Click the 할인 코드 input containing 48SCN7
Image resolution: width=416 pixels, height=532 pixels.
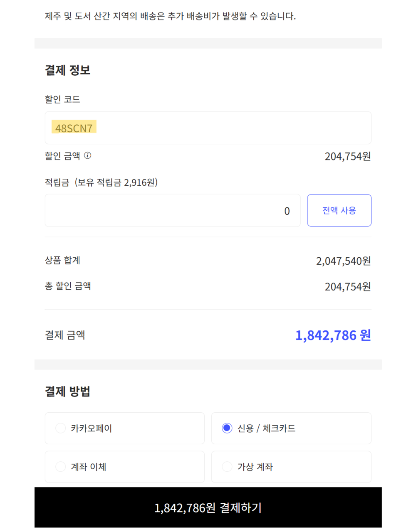208,128
